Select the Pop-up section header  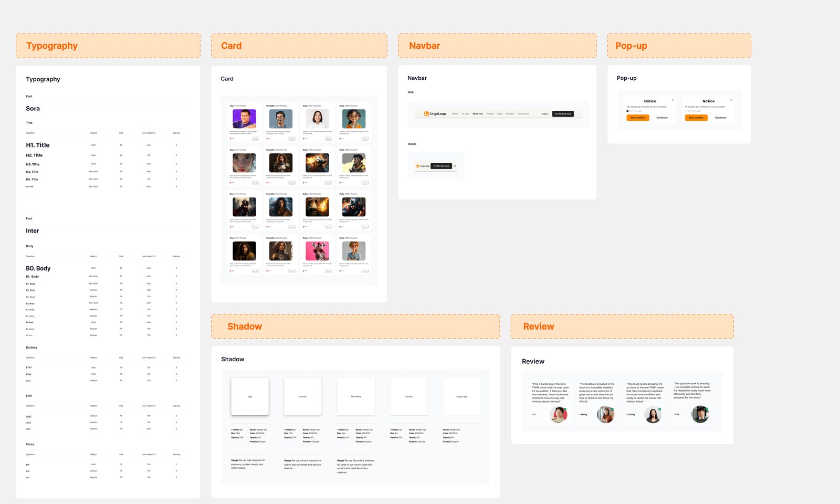(x=679, y=46)
